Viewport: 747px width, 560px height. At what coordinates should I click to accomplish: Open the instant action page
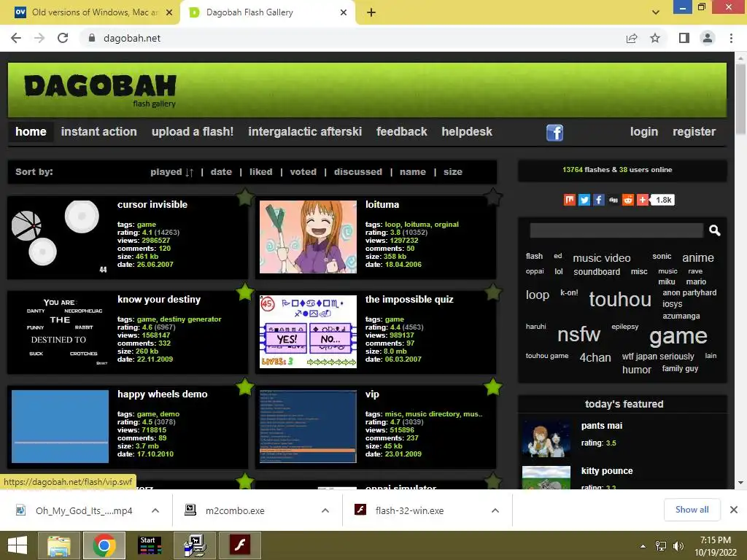pyautogui.click(x=98, y=131)
